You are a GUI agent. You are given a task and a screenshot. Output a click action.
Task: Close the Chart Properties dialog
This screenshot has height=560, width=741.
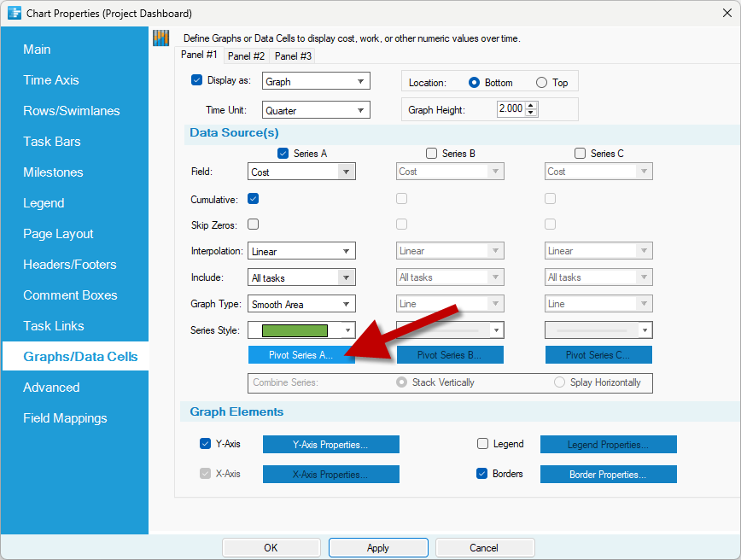pyautogui.click(x=727, y=13)
